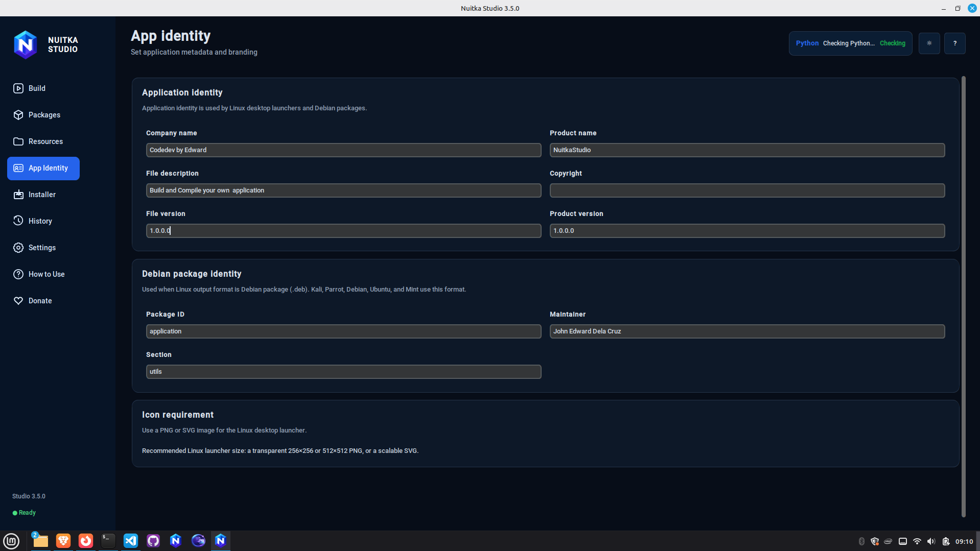Toggle the light/dark theme sun button
Screen dimensions: 980x551
point(929,43)
